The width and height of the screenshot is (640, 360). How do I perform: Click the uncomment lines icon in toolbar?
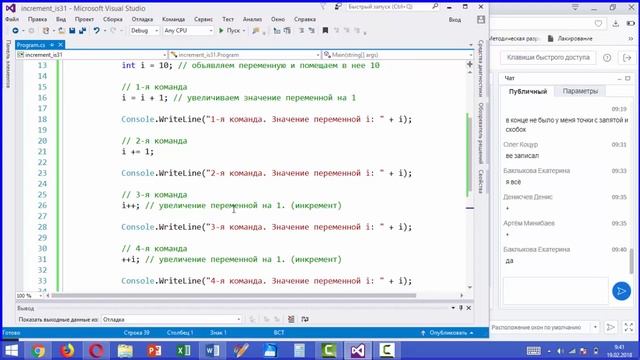point(312,31)
